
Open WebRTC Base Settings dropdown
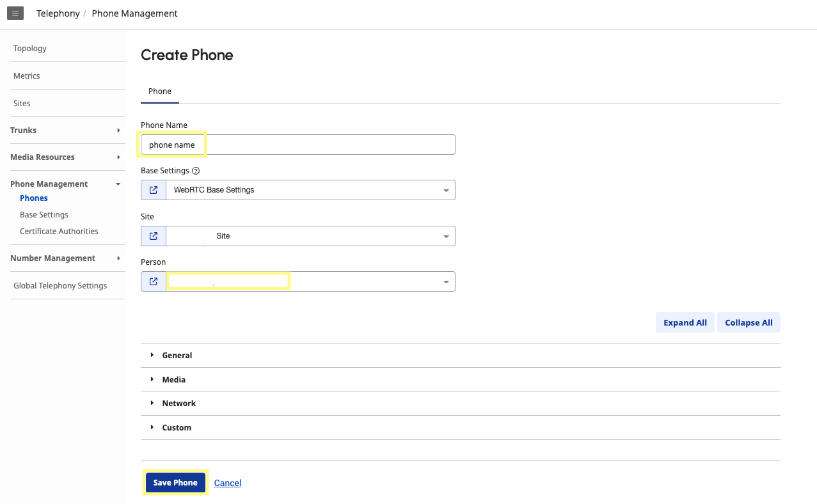[445, 191]
